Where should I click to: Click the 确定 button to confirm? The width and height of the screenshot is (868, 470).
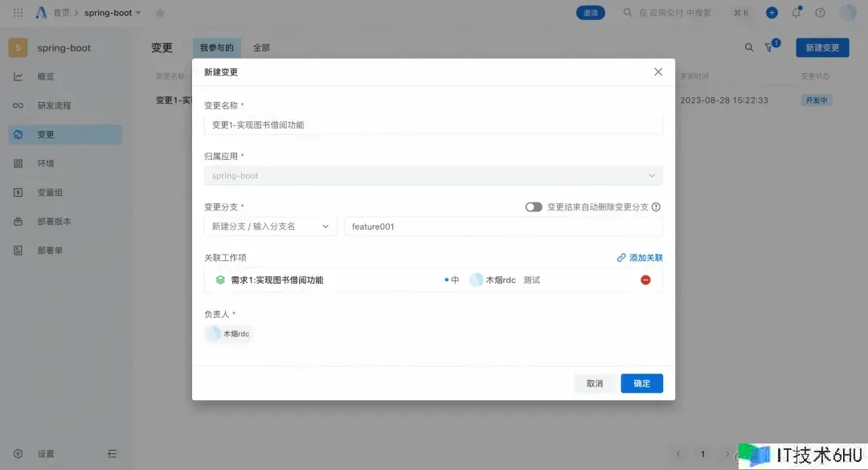click(x=641, y=383)
